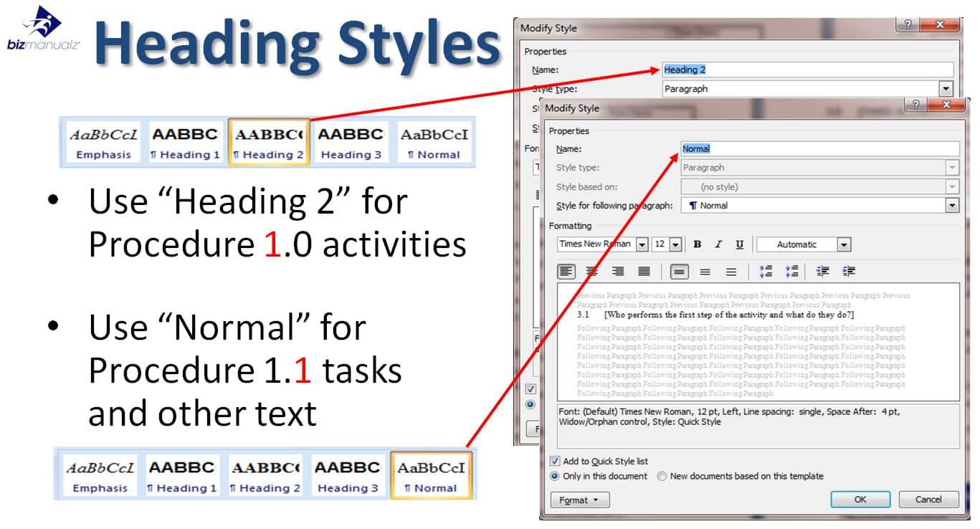Toggle bold formatting in Modify Style
980x529 pixels.
coord(697,244)
